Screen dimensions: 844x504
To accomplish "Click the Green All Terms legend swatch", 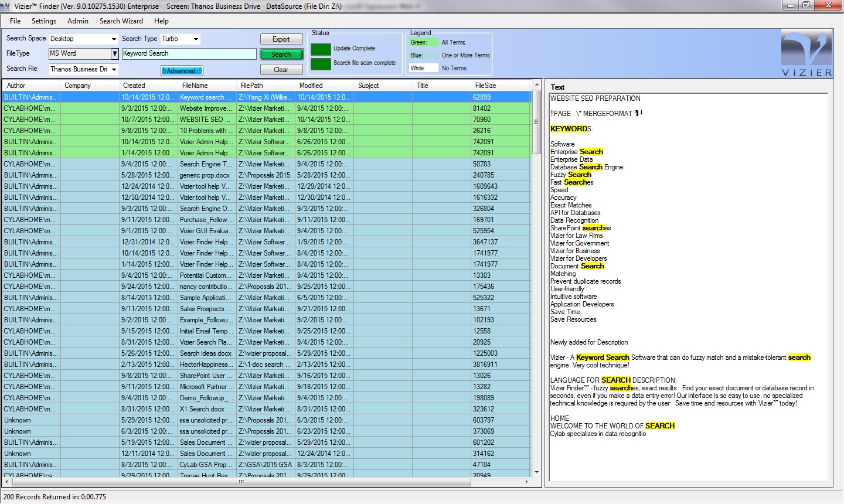I will point(424,42).
